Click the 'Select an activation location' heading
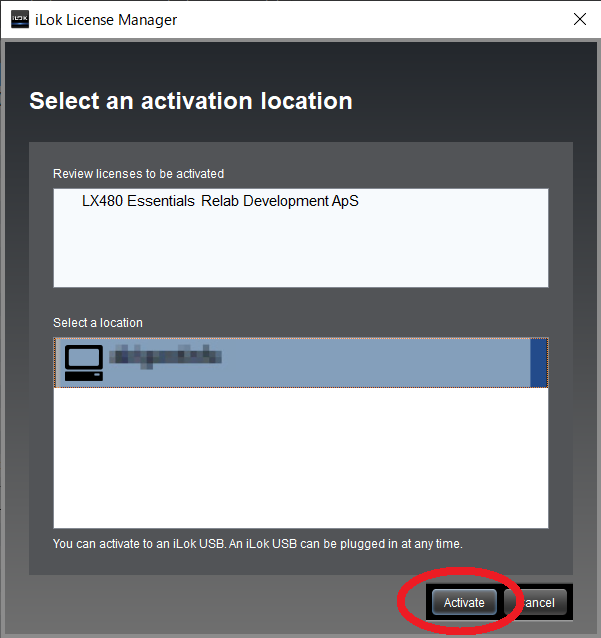The height and width of the screenshot is (638, 601). [x=190, y=101]
